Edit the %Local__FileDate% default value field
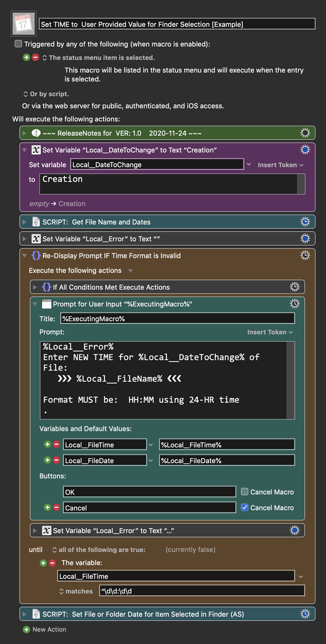This screenshot has height=644, width=326. [227, 461]
